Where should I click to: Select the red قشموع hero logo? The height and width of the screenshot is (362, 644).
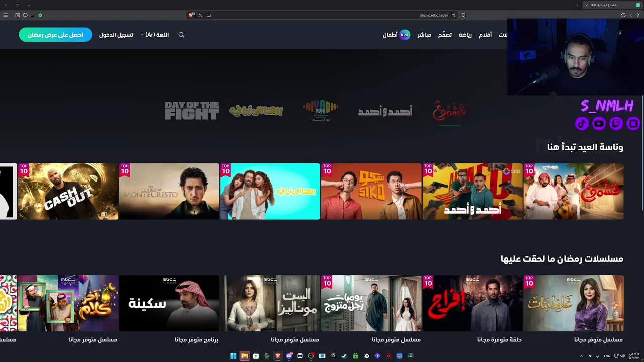coord(449,111)
